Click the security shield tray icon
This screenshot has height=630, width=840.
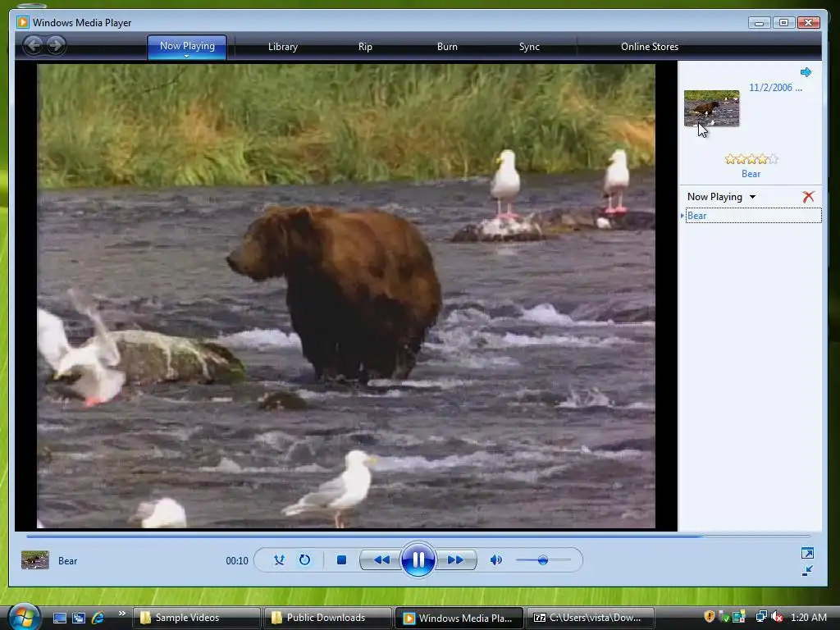tap(710, 617)
